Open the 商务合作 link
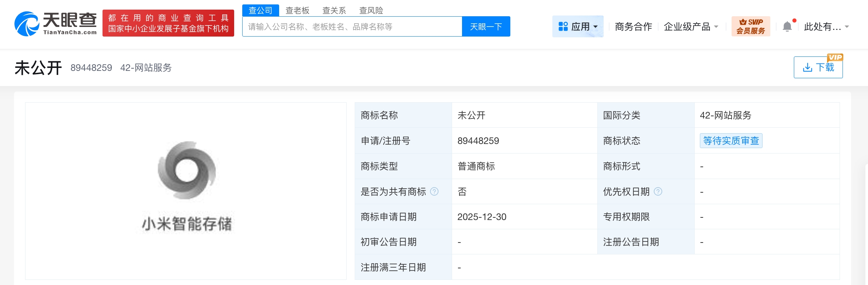The image size is (868, 285). pyautogui.click(x=633, y=27)
